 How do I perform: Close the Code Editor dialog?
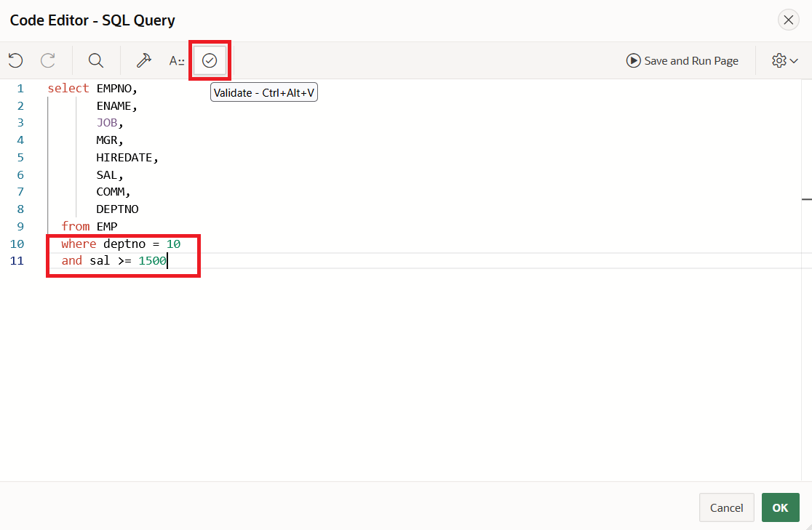click(788, 20)
